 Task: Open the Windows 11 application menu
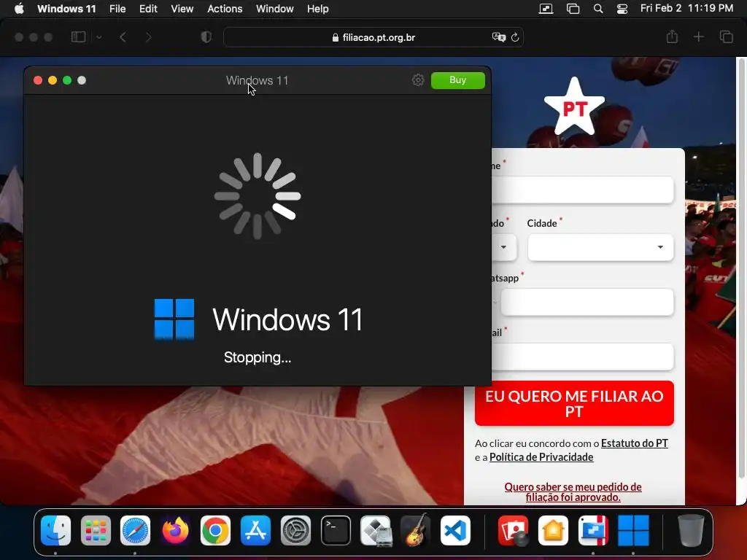(66, 9)
